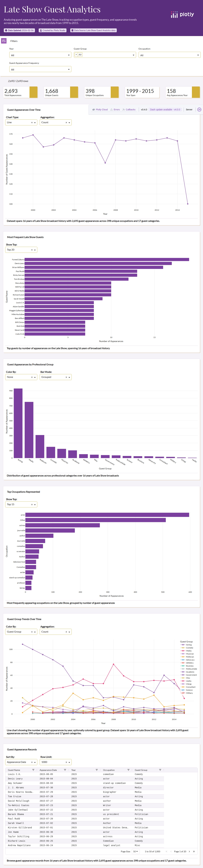Click the Data Source badge in header

[x=93, y=30]
